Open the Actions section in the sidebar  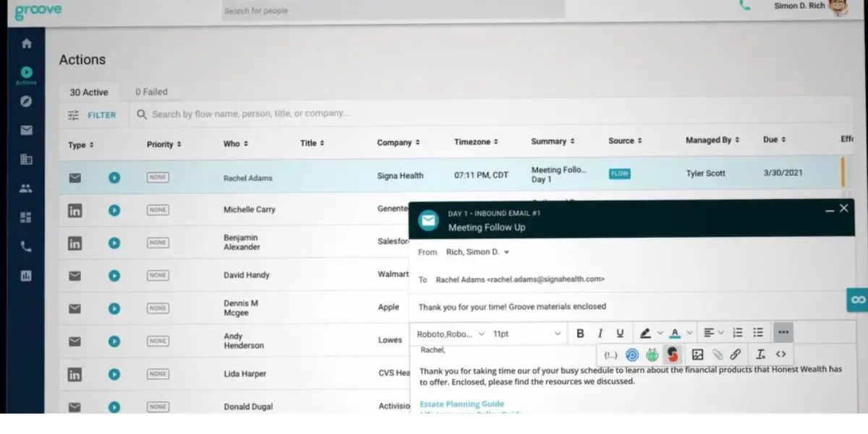(27, 75)
